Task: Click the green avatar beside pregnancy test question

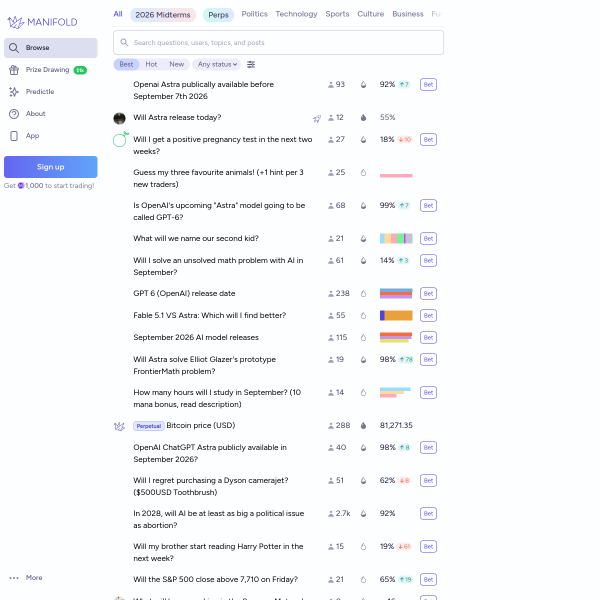Action: (120, 140)
